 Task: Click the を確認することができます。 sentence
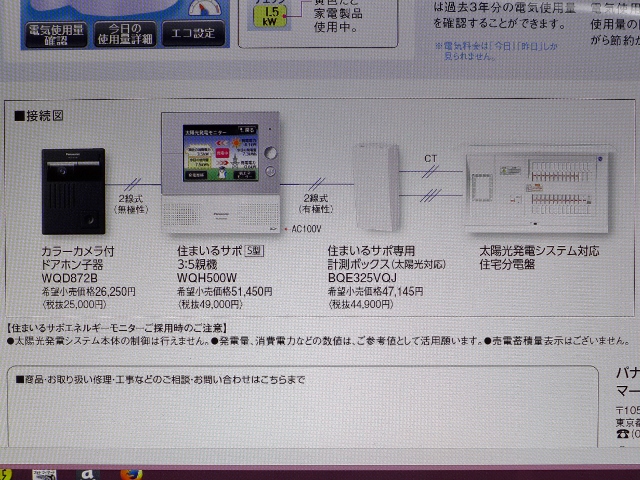pos(500,24)
